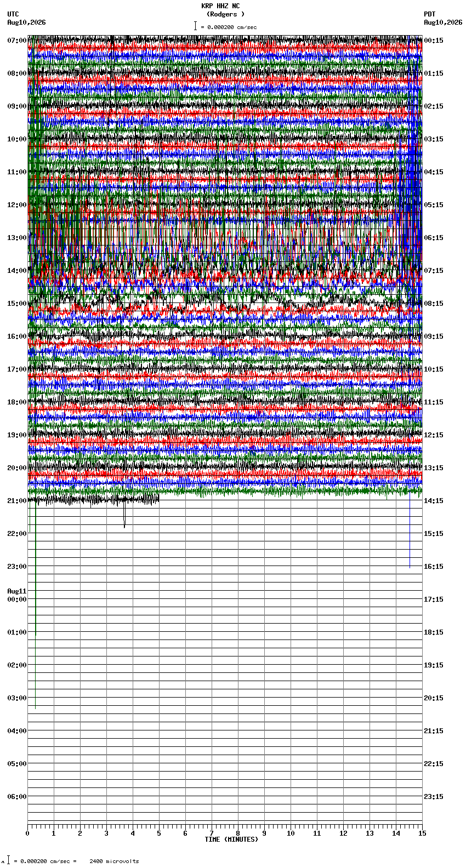Click the 03:00 UTC time label
Image resolution: width=466 pixels, height=868 pixels.
[x=17, y=698]
